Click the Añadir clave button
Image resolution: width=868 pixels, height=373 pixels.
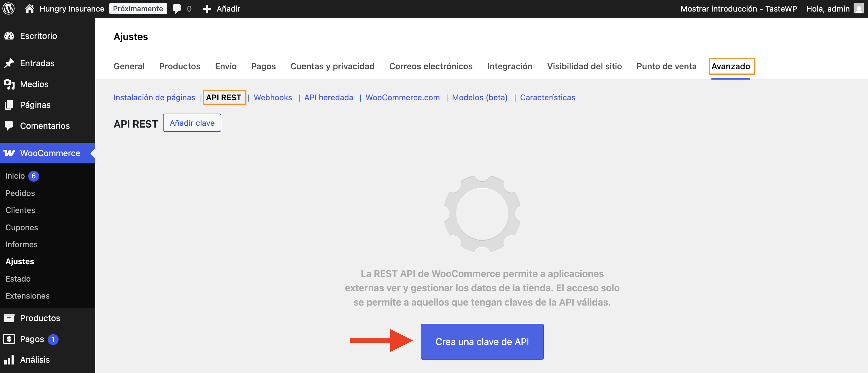click(192, 123)
